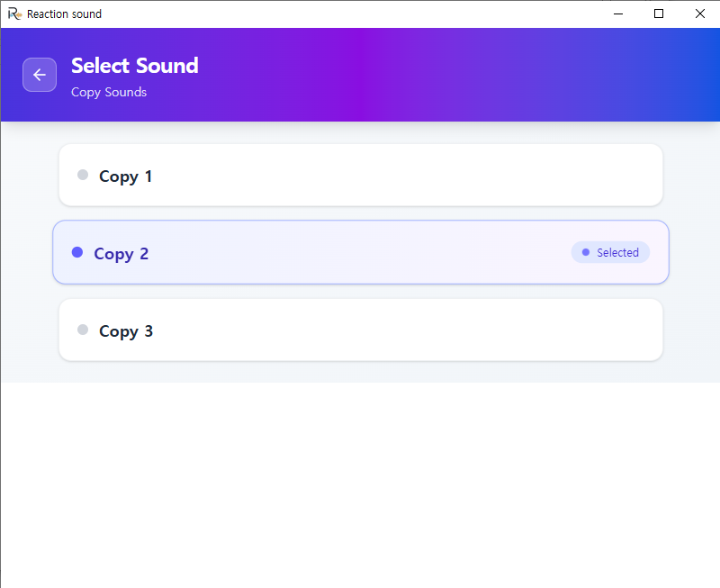Select the filled radio dot beside Copy 2
This screenshot has width=720, height=588.
(x=77, y=252)
